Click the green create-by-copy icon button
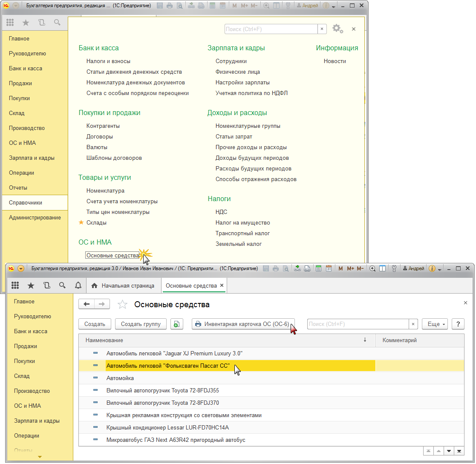This screenshot has height=464, width=476. point(177,324)
